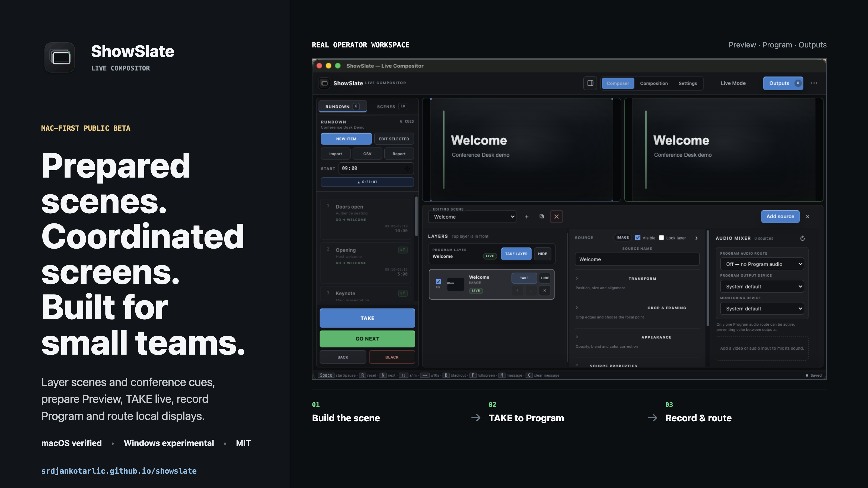Click the F fullscreen shortcut key
This screenshot has width=868, height=488.
473,375
